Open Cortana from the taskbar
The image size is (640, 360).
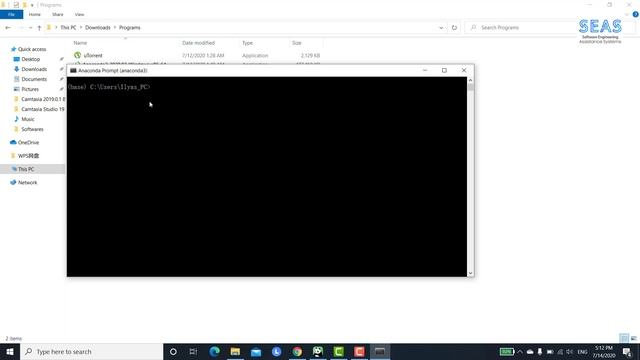coord(173,351)
